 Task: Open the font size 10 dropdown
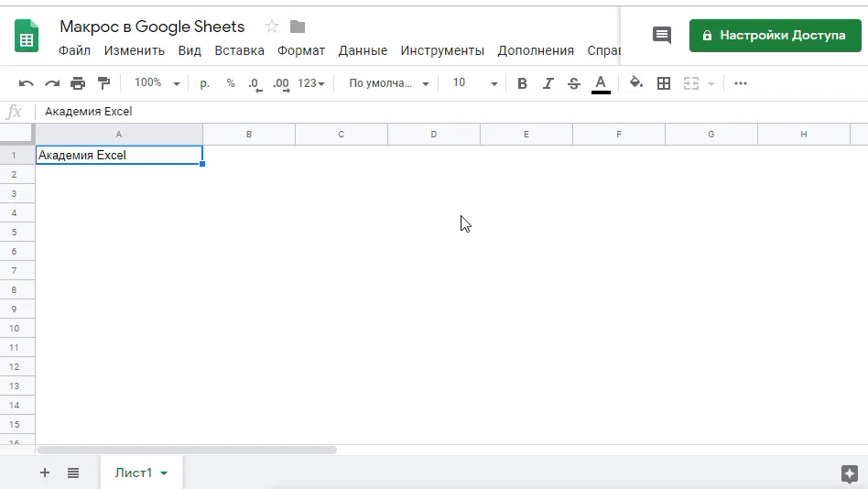[474, 83]
